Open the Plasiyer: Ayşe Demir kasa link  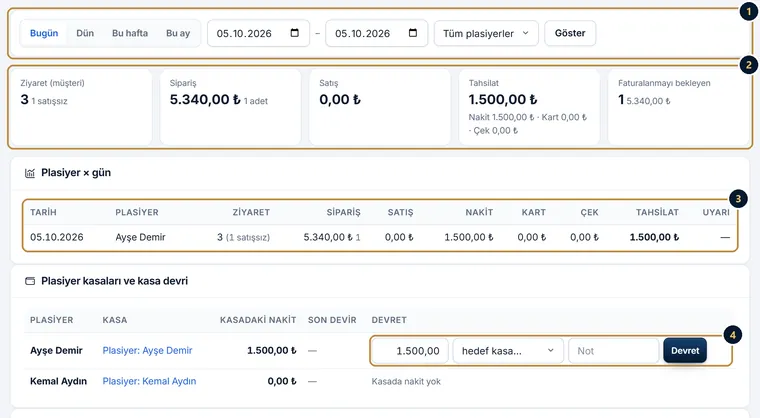point(147,350)
